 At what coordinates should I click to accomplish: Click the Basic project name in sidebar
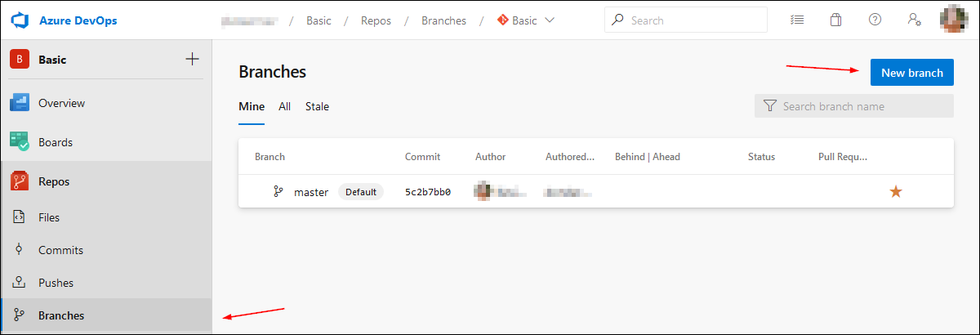click(x=52, y=60)
